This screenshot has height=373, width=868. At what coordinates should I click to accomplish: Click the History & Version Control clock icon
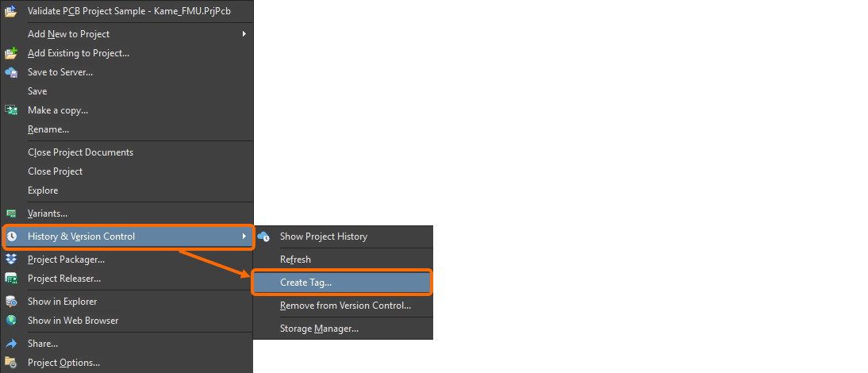[11, 236]
